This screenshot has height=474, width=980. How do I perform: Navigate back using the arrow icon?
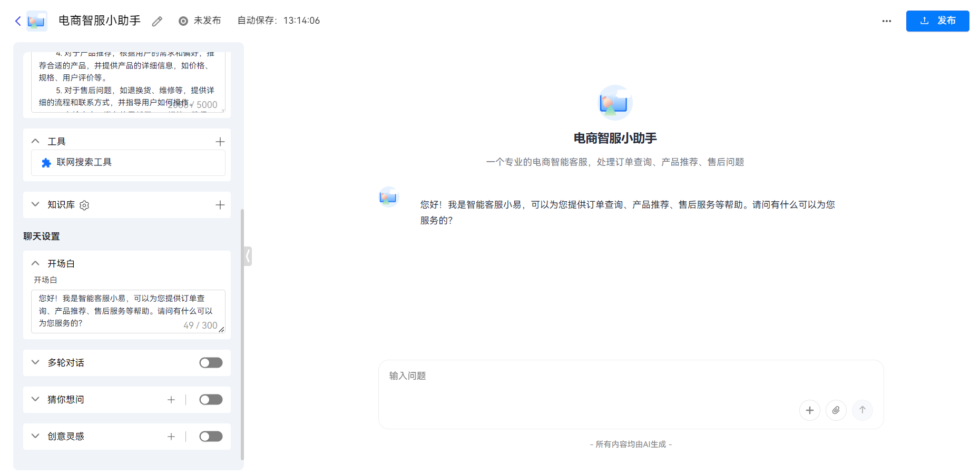(x=17, y=21)
